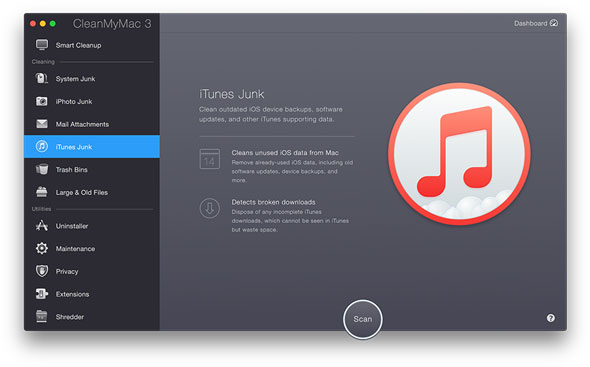Click the CleanMyMac 3 title
590x367 pixels.
(112, 24)
